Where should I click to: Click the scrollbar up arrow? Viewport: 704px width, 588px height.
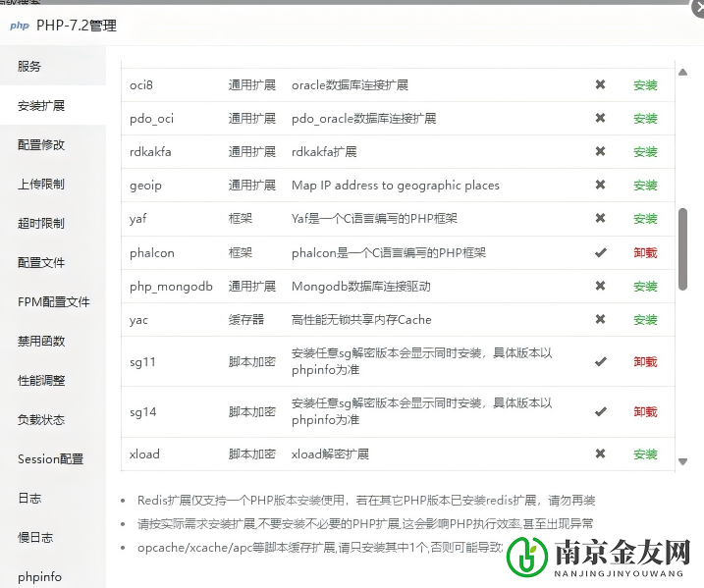tap(683, 72)
